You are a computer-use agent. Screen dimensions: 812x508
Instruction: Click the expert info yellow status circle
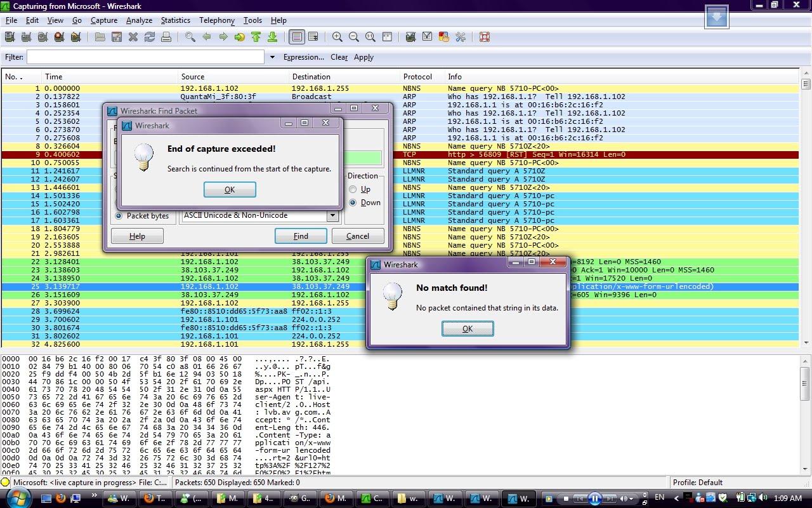point(6,483)
